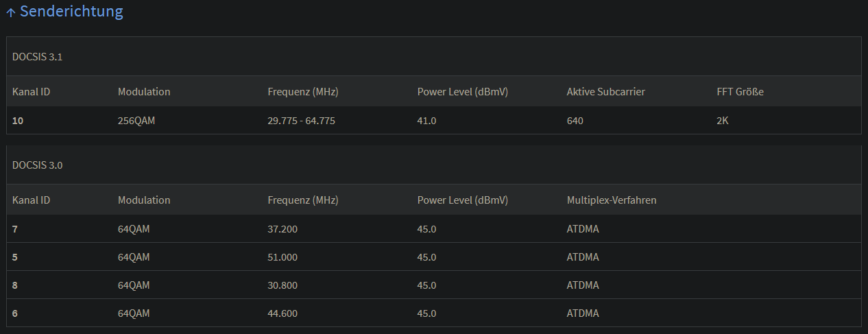Select the DOCSIS 3.0 table title
This screenshot has height=334, width=868.
(x=38, y=165)
